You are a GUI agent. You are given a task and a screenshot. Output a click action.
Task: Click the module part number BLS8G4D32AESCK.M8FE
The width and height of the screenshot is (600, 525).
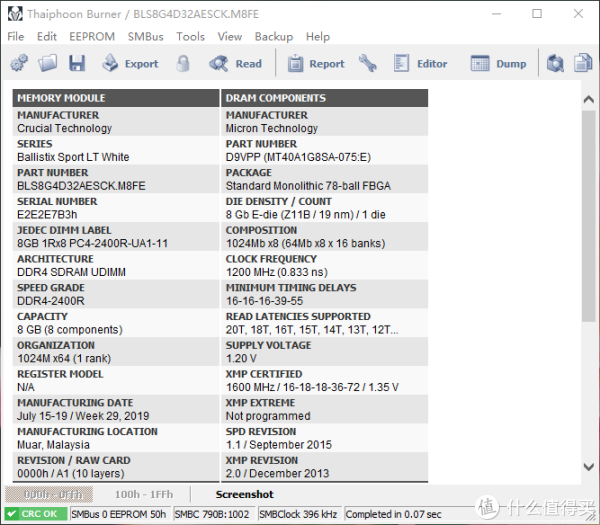[81, 186]
